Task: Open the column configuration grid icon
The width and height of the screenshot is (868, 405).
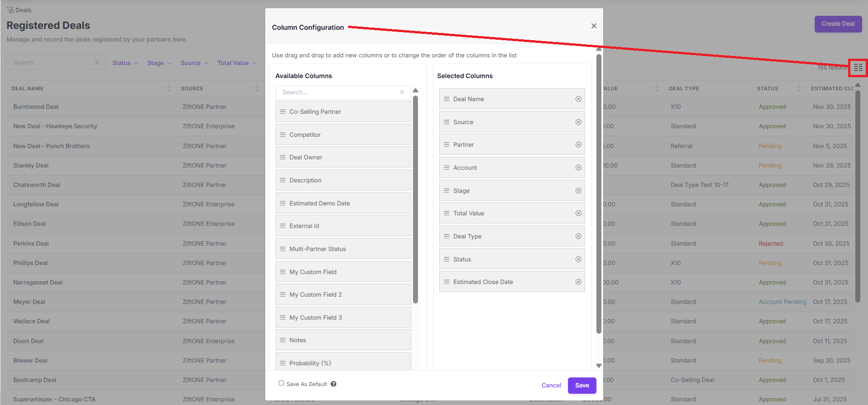Action: [858, 68]
